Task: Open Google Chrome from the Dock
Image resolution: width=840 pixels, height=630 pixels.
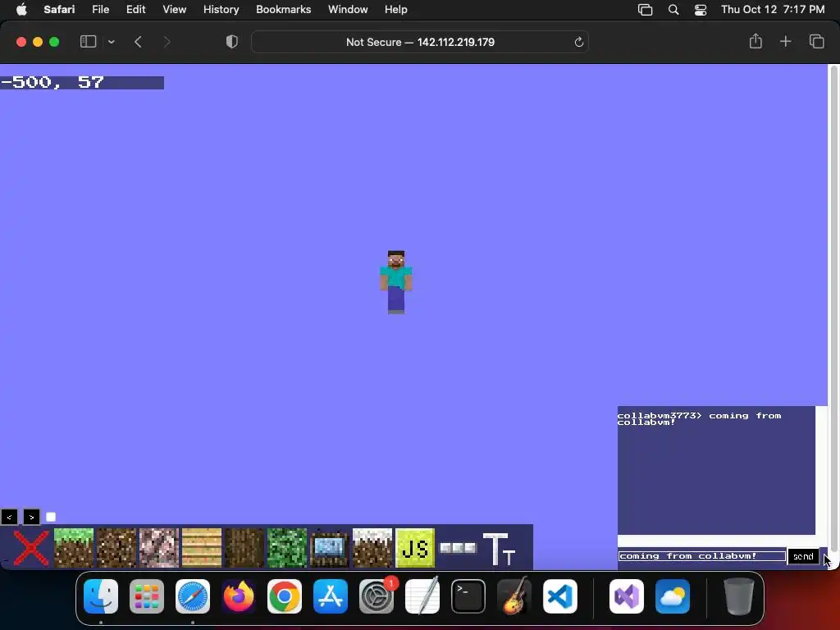Action: 285,596
